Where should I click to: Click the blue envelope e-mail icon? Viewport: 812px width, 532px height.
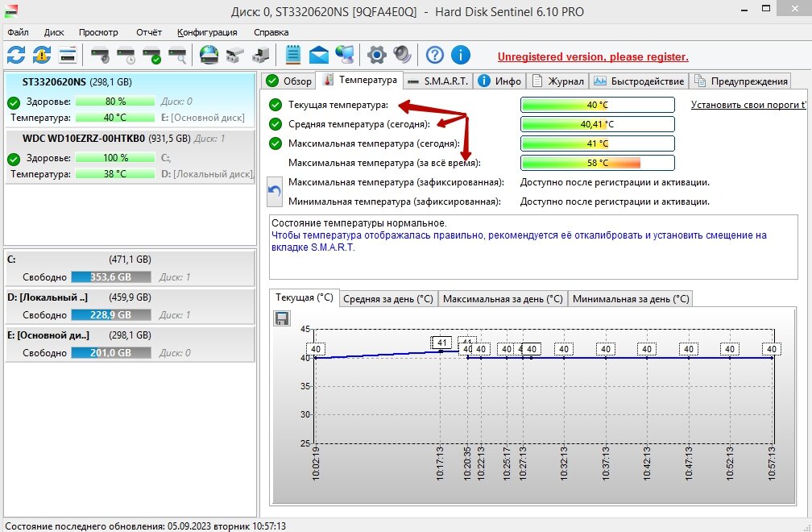tap(319, 54)
